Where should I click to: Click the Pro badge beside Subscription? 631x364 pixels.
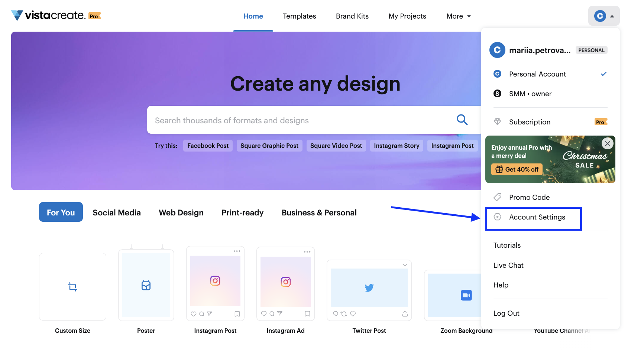point(601,122)
